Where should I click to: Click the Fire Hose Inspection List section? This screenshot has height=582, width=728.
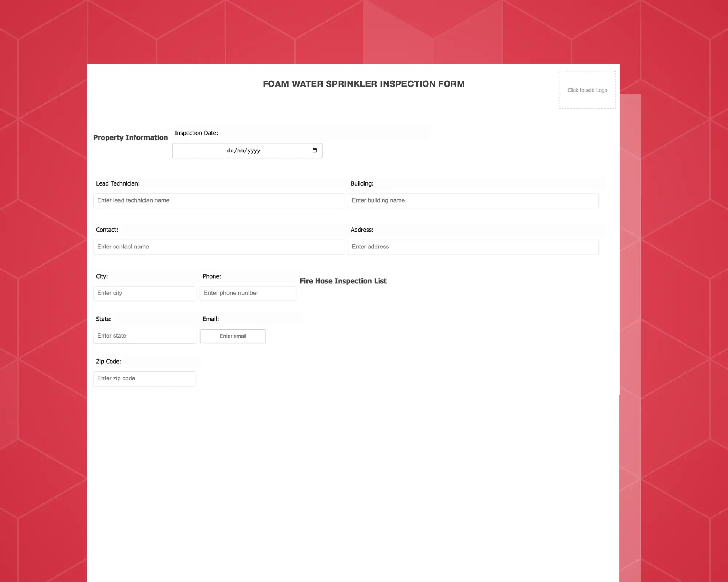click(x=344, y=281)
